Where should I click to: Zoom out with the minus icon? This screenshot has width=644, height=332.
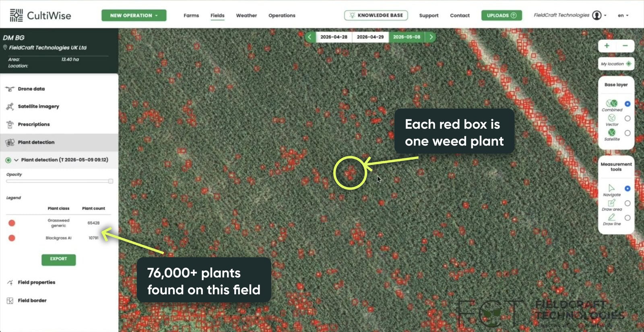(x=625, y=46)
